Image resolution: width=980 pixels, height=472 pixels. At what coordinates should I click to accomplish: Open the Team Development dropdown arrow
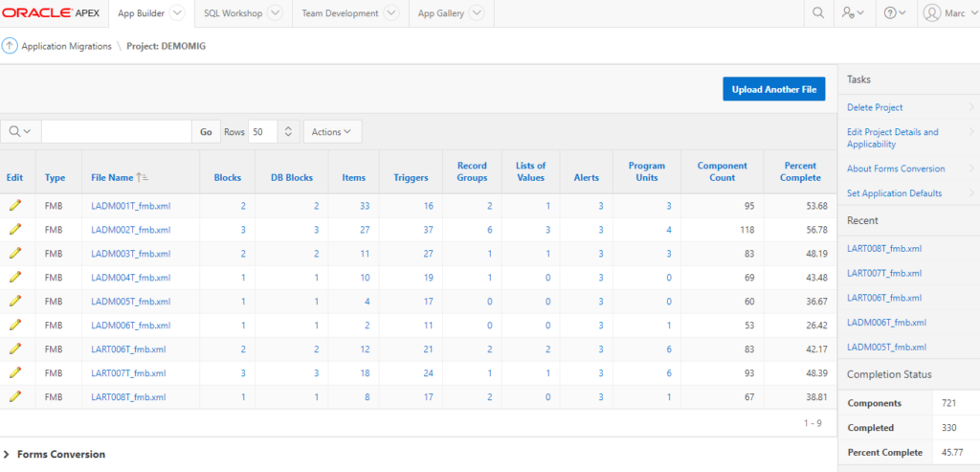pyautogui.click(x=390, y=13)
